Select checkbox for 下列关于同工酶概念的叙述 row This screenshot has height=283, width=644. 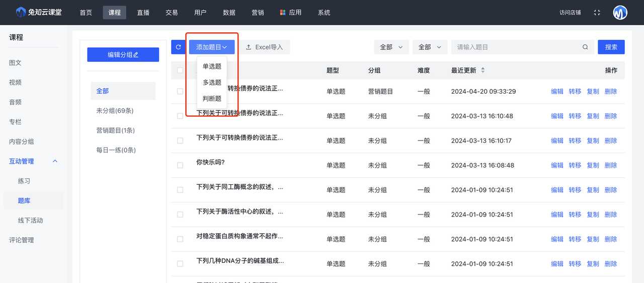pyautogui.click(x=180, y=190)
